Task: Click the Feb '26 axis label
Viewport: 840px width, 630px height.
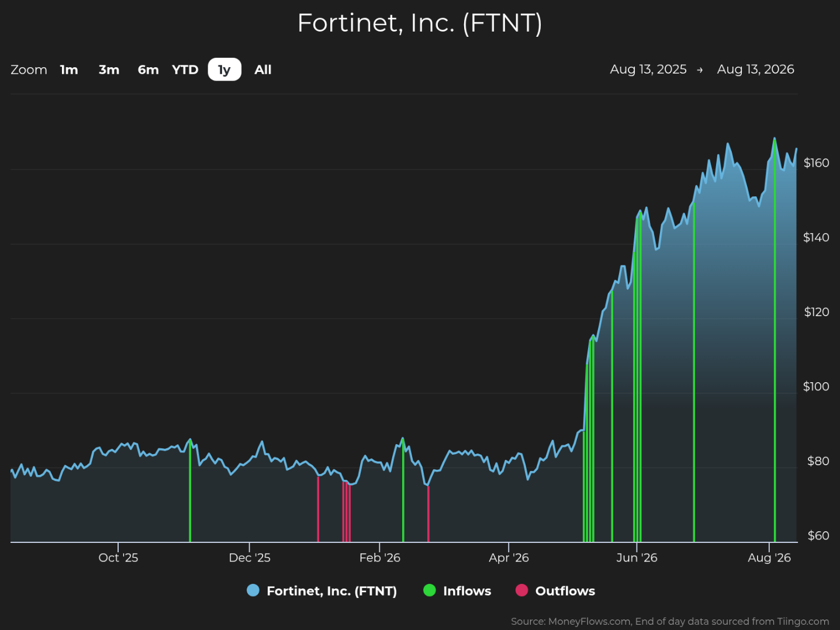Action: tap(380, 558)
